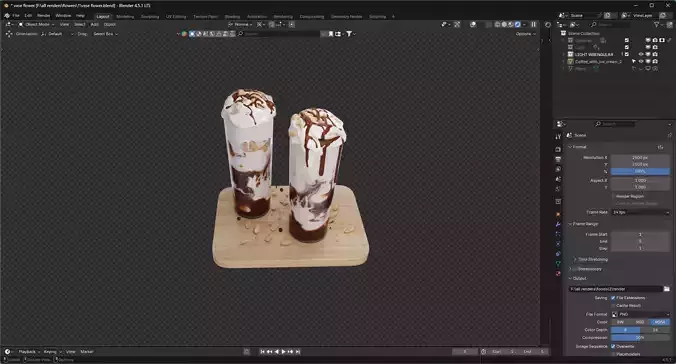Viewport: 676px width, 364px height.
Task: Toggle X-ray view icon
Action: point(488,25)
